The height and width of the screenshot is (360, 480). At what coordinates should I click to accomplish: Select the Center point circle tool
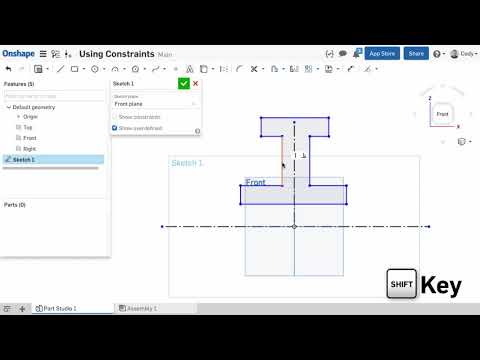(x=95, y=69)
